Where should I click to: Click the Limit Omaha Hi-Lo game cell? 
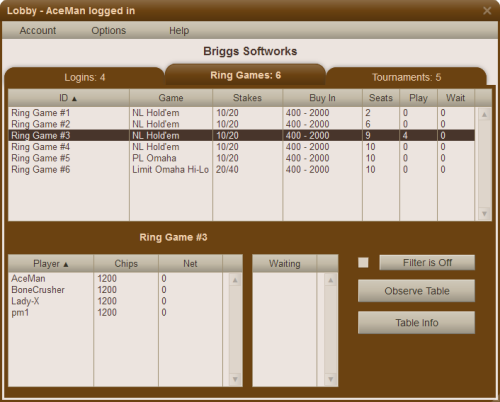[170, 169]
